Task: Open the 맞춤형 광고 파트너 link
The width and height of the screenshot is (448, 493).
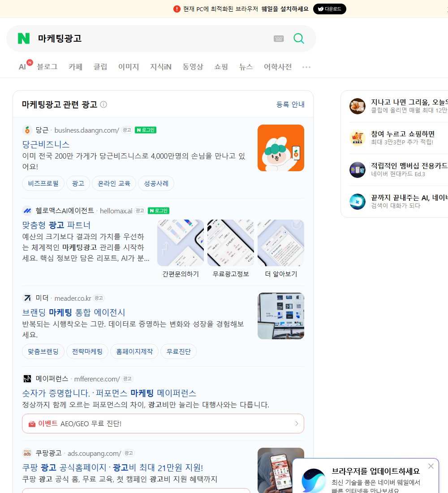Action: coord(56,225)
